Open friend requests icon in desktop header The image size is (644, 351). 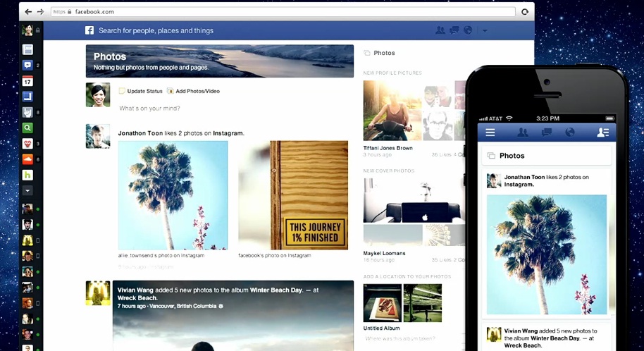[x=440, y=30]
